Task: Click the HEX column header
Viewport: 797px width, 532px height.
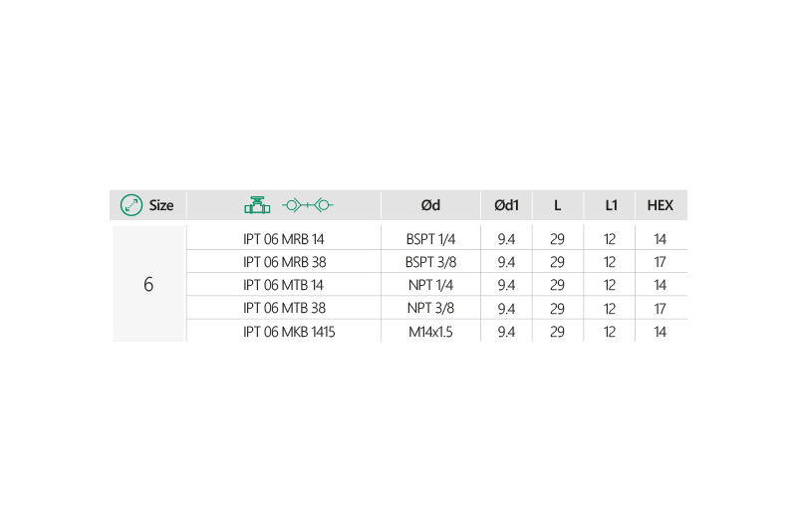Action: (661, 205)
